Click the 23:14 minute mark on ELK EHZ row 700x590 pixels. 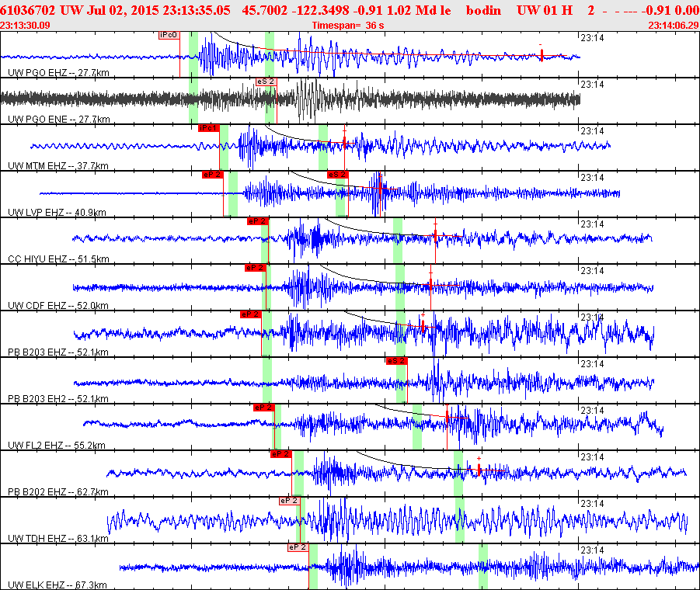(593, 550)
